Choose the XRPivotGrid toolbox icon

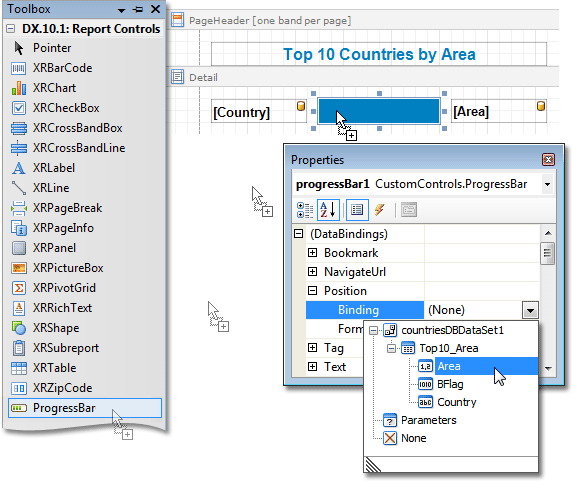coord(19,288)
